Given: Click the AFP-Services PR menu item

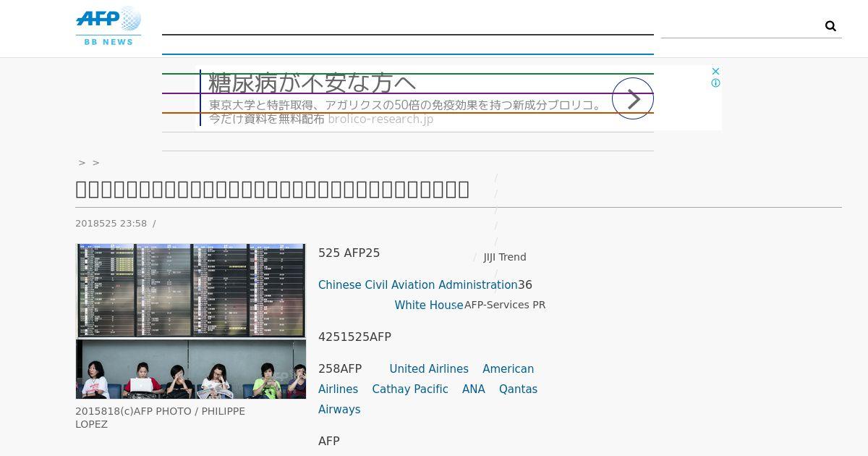Looking at the screenshot, I should [x=505, y=305].
